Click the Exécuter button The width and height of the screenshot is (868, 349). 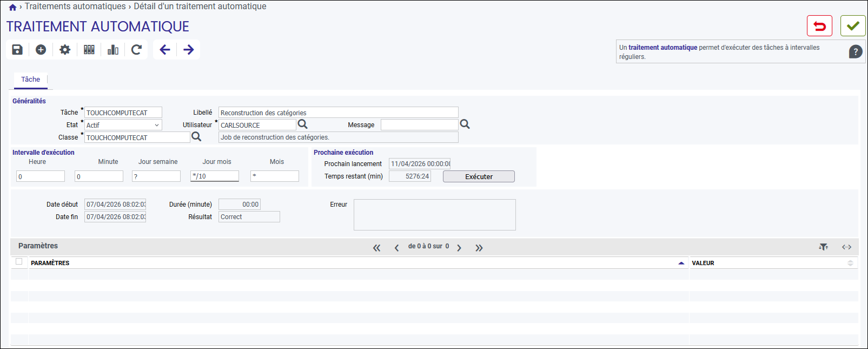click(479, 176)
